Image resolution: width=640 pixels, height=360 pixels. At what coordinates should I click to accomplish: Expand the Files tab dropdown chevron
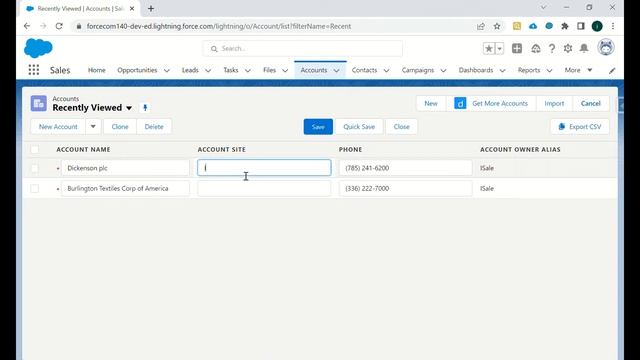(x=285, y=71)
